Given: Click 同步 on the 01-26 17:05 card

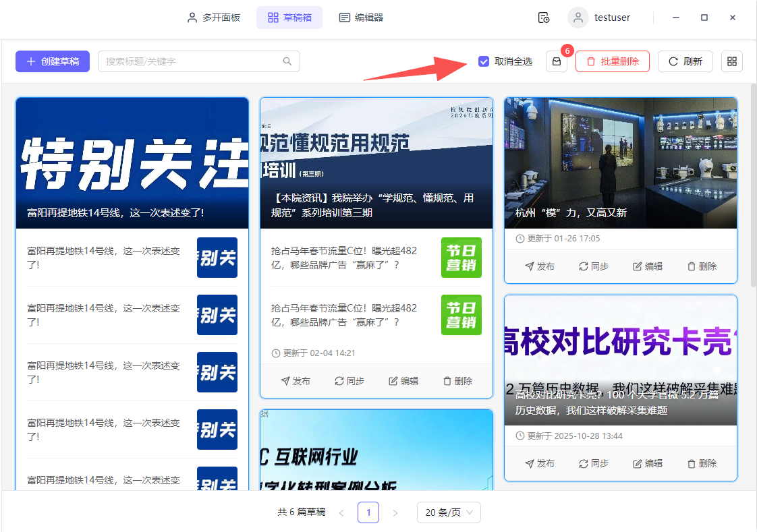Looking at the screenshot, I should (x=594, y=266).
